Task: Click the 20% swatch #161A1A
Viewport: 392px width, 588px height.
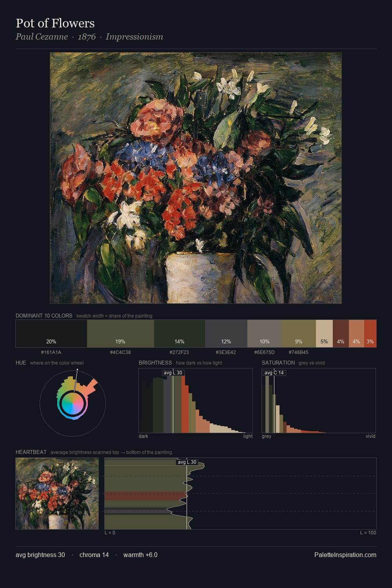Action: click(51, 334)
